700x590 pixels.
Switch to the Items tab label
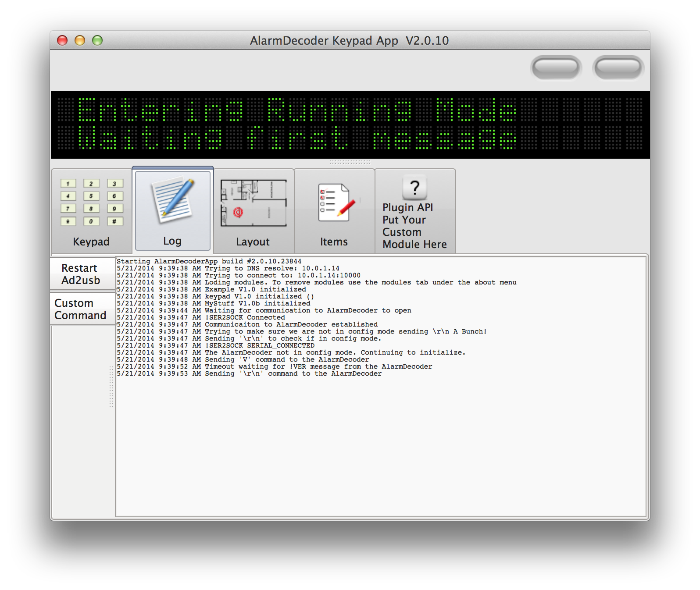point(334,242)
